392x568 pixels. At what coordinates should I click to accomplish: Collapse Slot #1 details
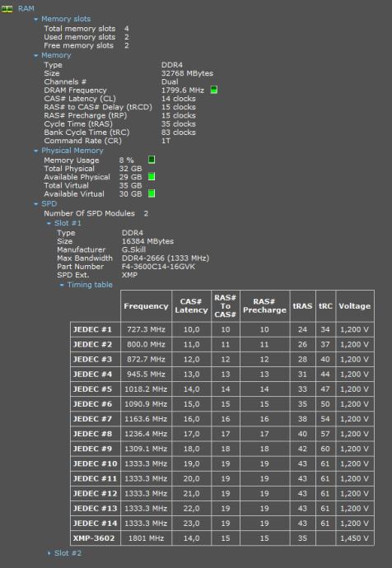pyautogui.click(x=49, y=224)
